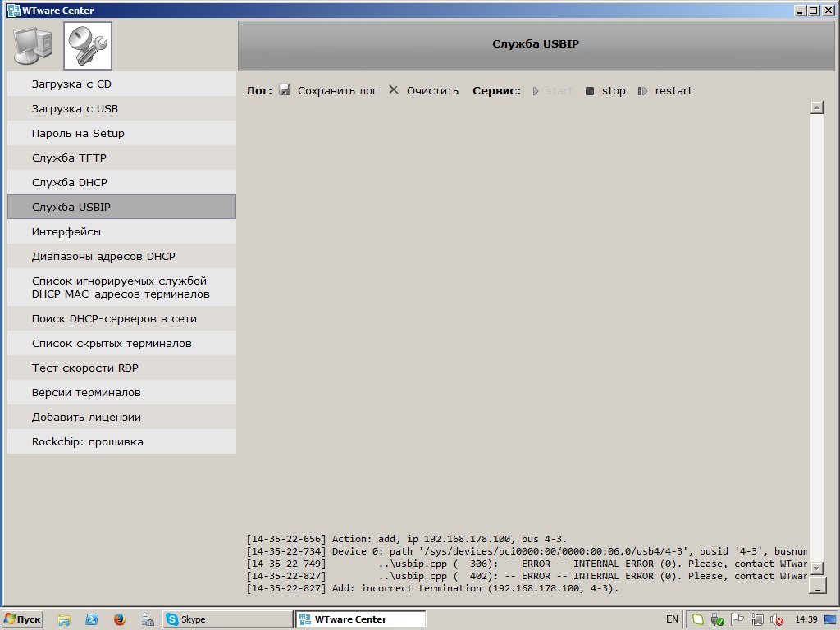Viewport: 840px width, 630px height.
Task: Switch to Skype in the taskbar
Action: [x=226, y=619]
